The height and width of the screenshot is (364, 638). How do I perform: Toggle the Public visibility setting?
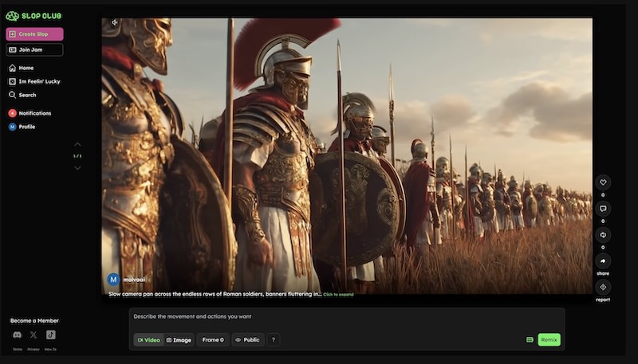[248, 339]
